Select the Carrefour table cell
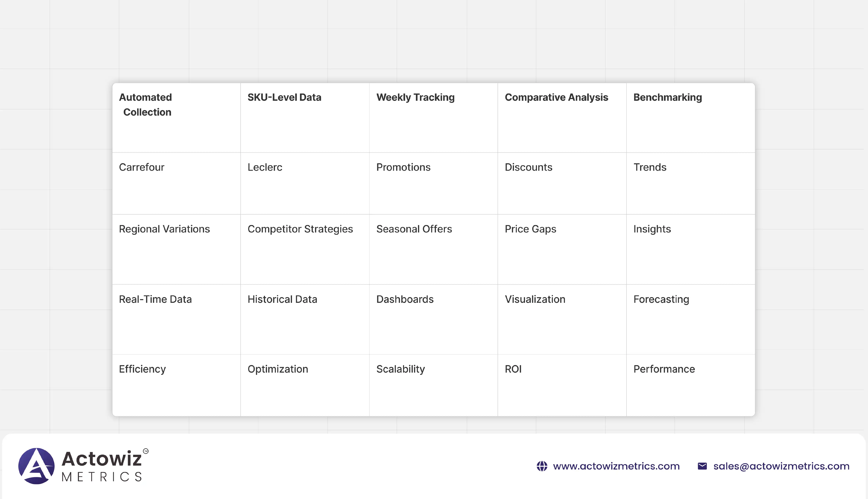This screenshot has width=868, height=499. click(142, 167)
